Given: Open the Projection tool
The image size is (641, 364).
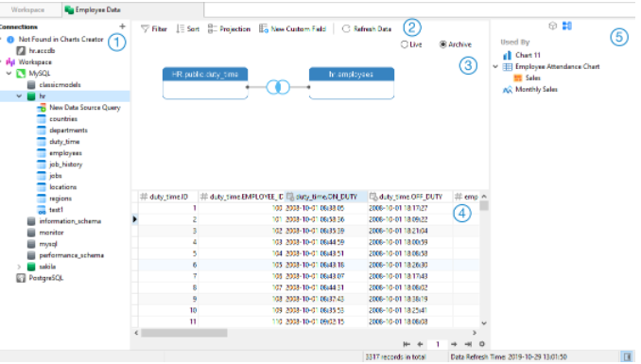Looking at the screenshot, I should pyautogui.click(x=229, y=29).
